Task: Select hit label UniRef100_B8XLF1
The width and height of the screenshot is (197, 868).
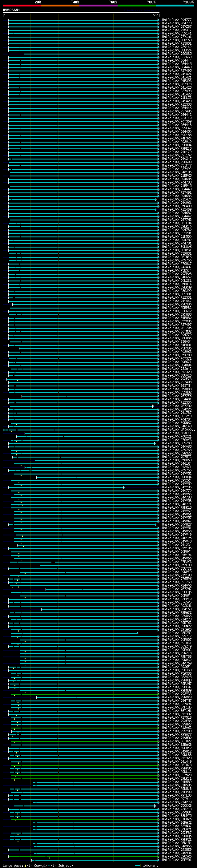Action: coord(177,433)
